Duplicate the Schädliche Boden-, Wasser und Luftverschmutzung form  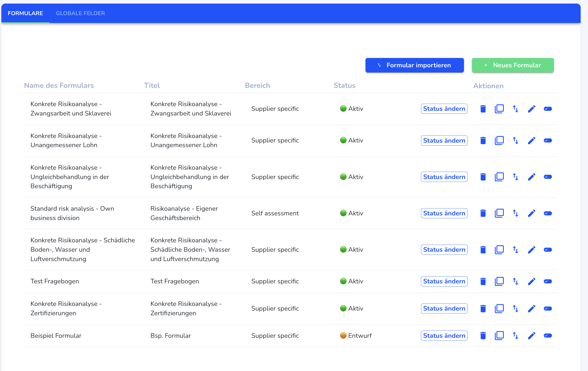pyautogui.click(x=499, y=249)
